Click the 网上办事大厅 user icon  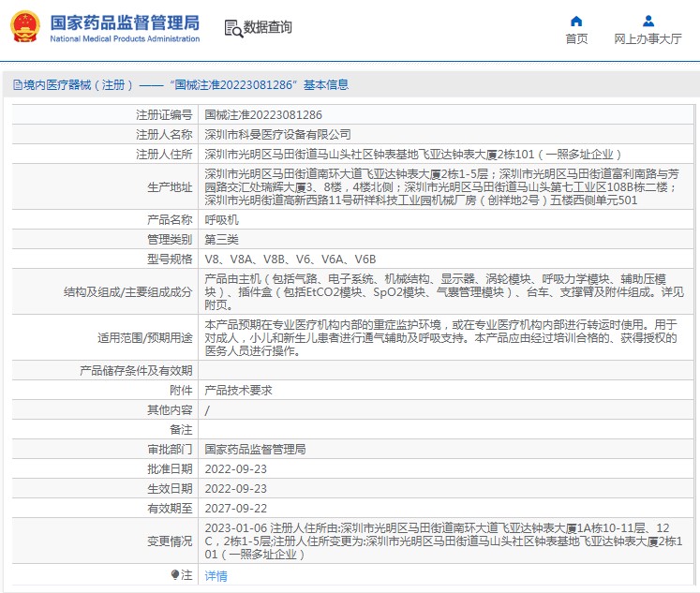pyautogui.click(x=648, y=21)
